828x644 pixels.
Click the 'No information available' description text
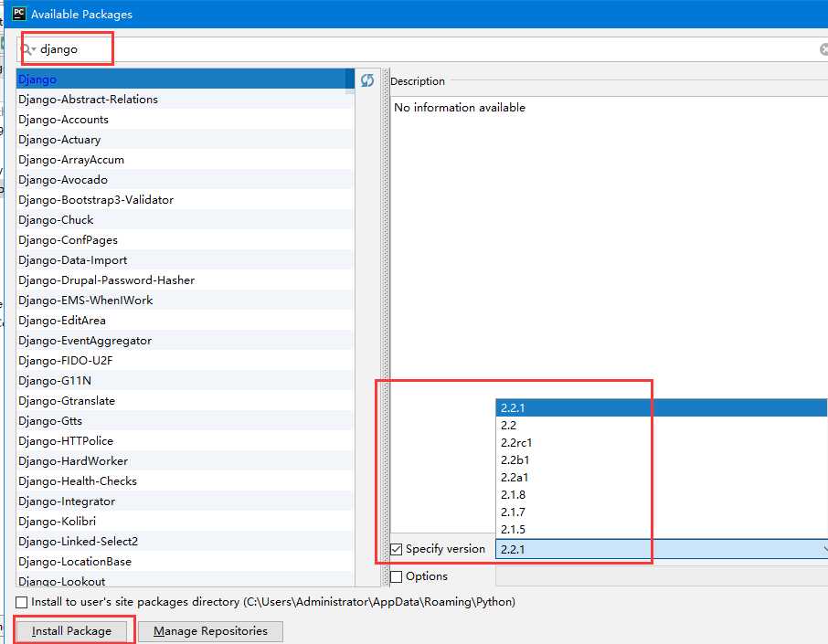click(460, 107)
